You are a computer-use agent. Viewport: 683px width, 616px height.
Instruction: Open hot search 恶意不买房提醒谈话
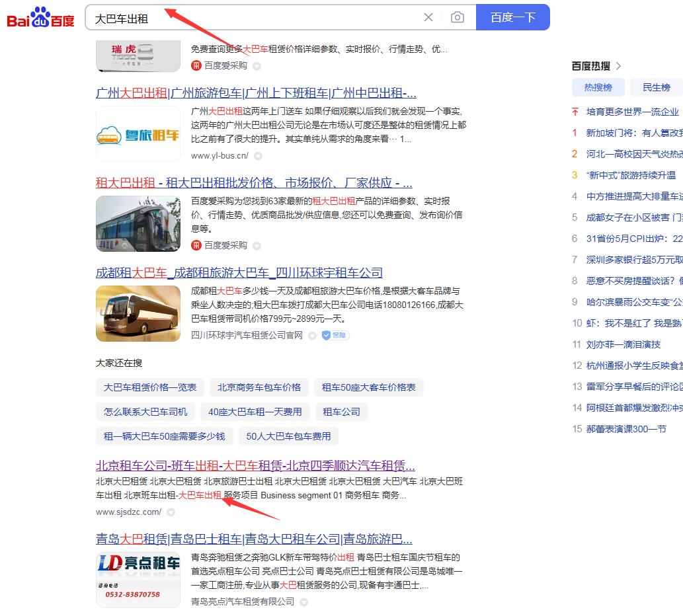point(635,281)
